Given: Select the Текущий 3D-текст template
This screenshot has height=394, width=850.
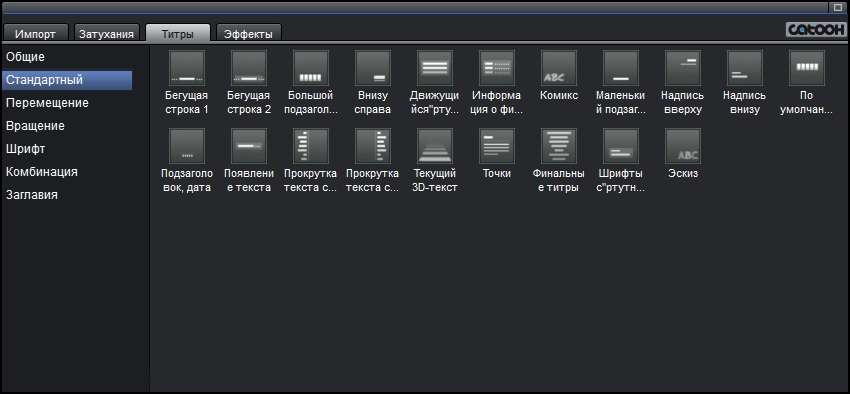Looking at the screenshot, I should tap(435, 146).
